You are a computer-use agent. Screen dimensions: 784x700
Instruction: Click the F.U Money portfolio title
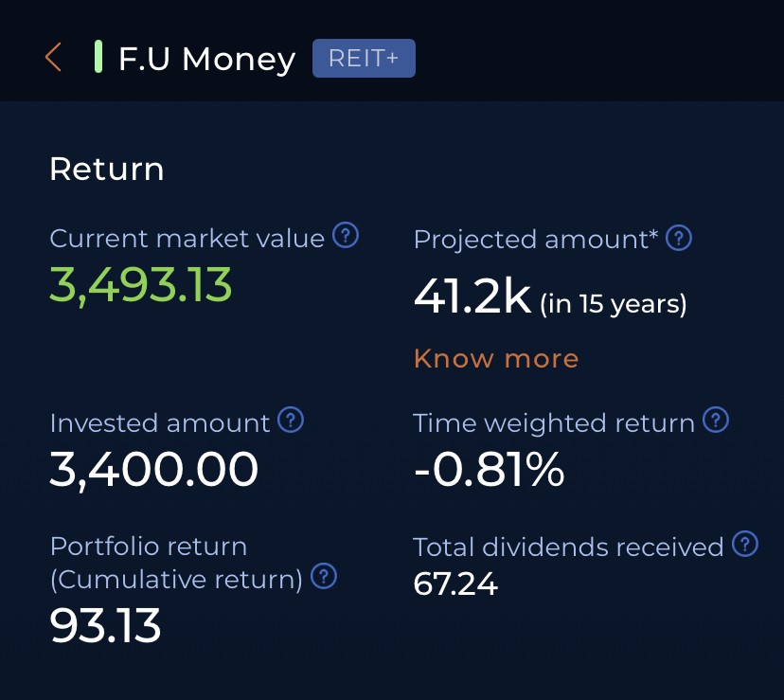206,59
